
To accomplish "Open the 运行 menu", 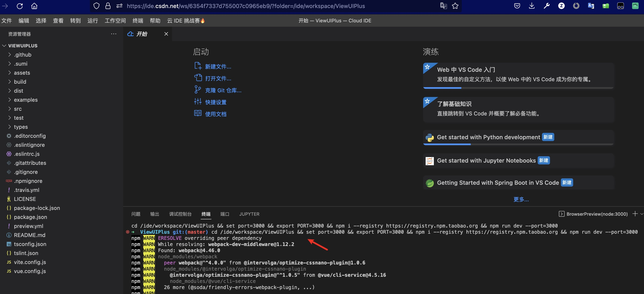I will pyautogui.click(x=93, y=20).
